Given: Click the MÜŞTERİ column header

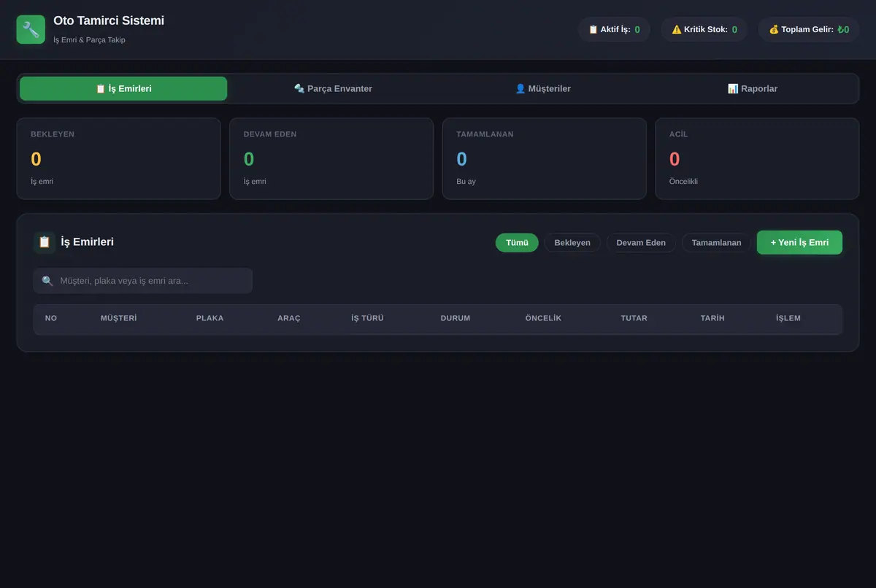Looking at the screenshot, I should click(119, 318).
